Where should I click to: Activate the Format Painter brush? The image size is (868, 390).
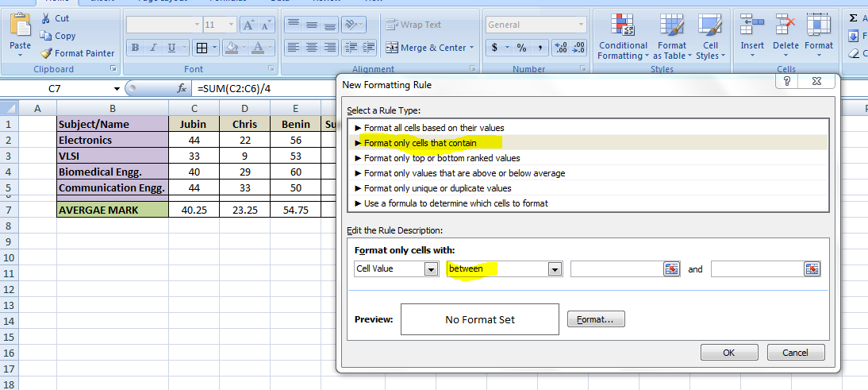click(x=46, y=53)
